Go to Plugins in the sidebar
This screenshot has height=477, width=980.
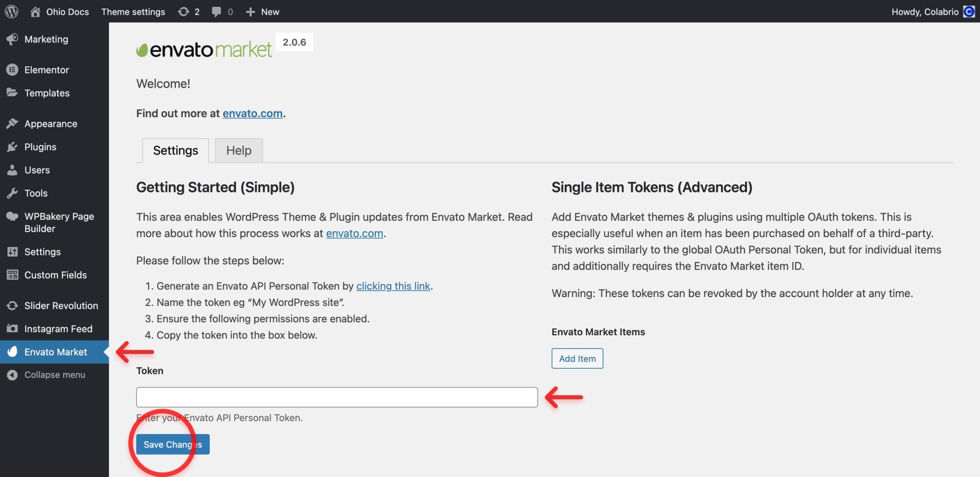tap(40, 147)
